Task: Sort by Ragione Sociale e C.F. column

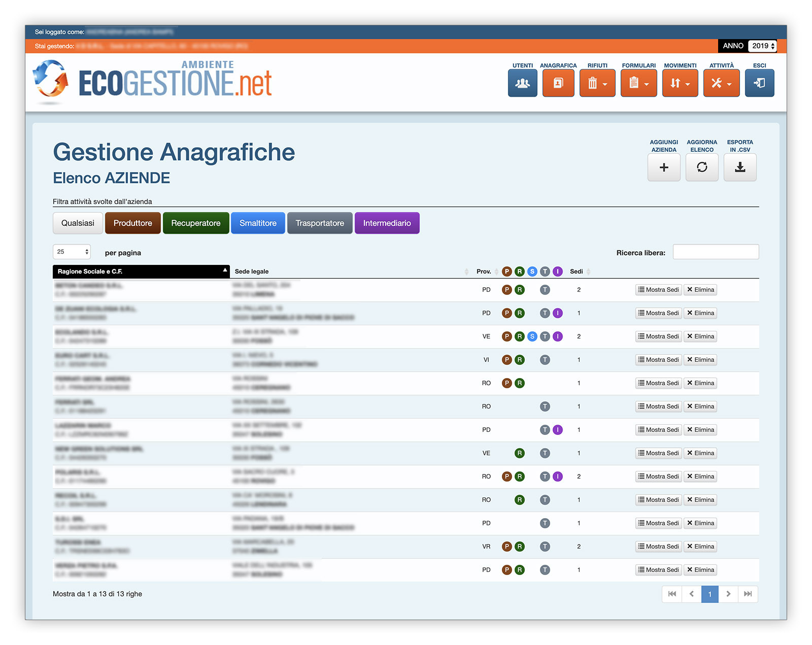Action: coord(141,271)
